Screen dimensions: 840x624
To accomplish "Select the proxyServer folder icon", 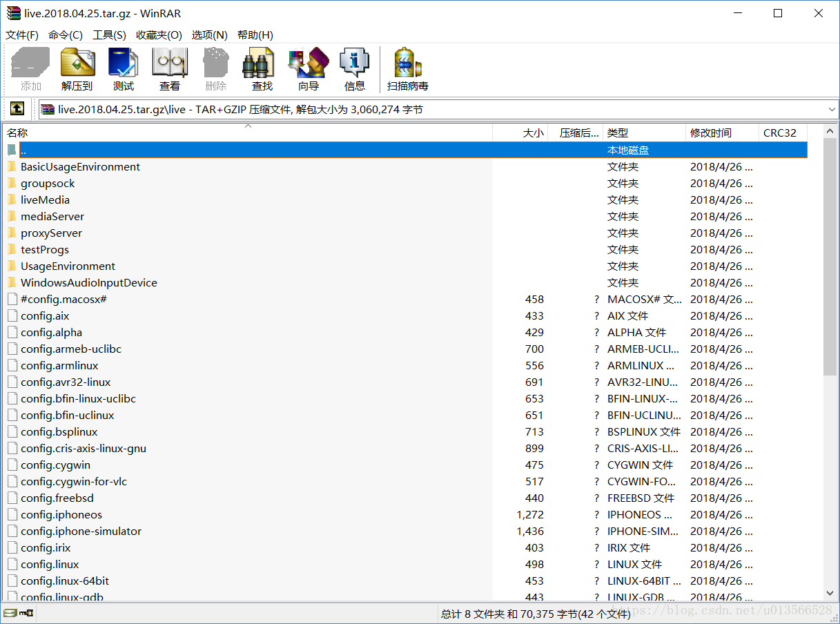I will tap(12, 233).
